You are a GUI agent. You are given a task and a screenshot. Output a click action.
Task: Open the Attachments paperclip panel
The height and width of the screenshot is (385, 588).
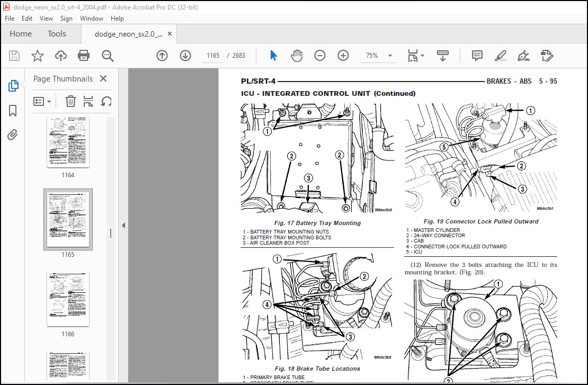12,135
